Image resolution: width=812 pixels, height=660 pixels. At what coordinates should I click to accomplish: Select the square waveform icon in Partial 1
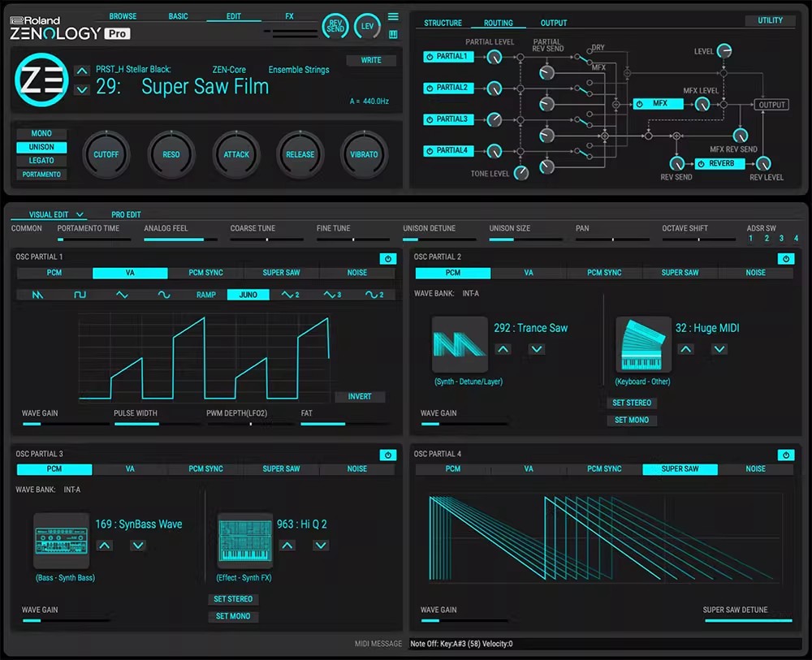click(80, 295)
